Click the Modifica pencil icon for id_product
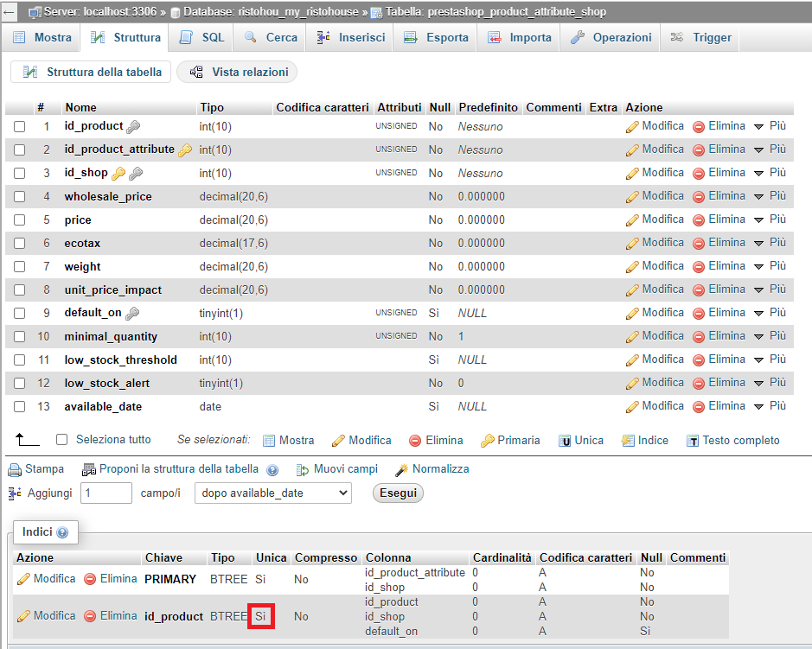 [632, 127]
